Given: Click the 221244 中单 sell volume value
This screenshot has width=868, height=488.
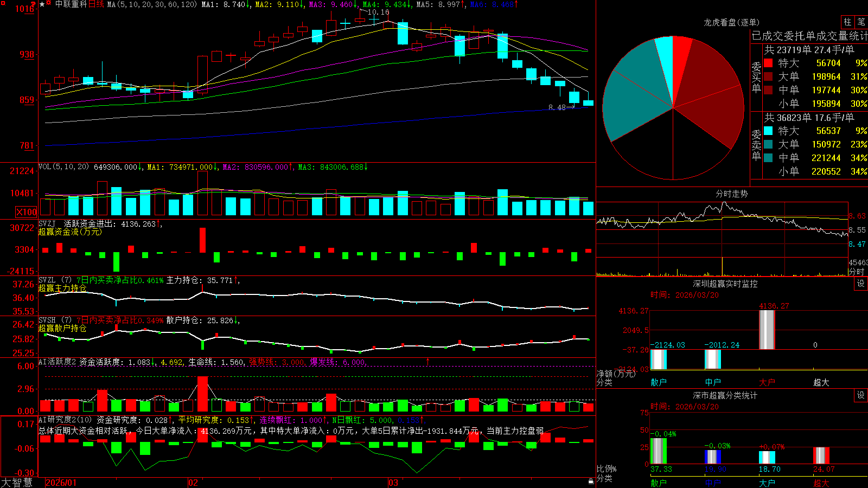Looking at the screenshot, I should pos(826,158).
